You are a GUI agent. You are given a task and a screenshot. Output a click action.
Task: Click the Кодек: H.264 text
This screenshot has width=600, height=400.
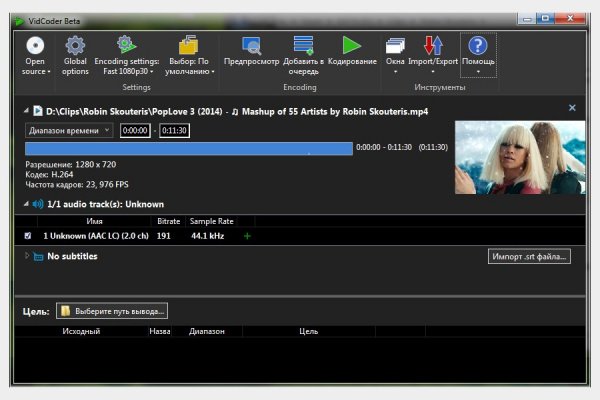tap(49, 175)
